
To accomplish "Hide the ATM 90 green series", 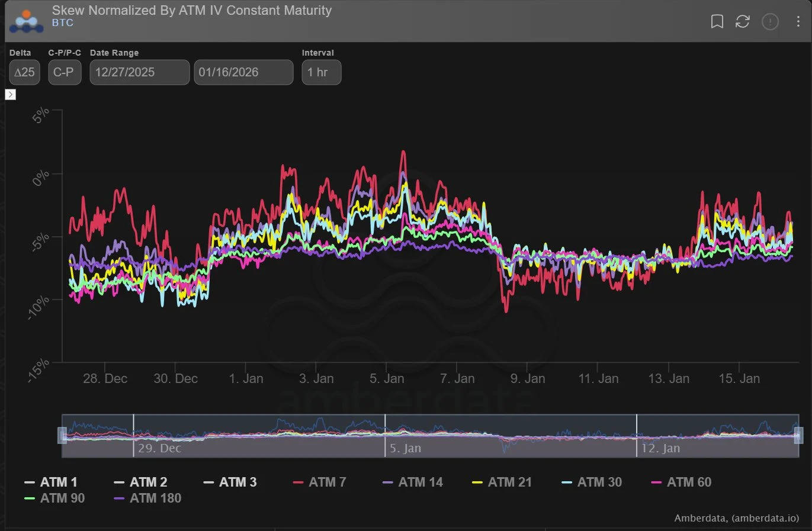I will click(x=54, y=498).
